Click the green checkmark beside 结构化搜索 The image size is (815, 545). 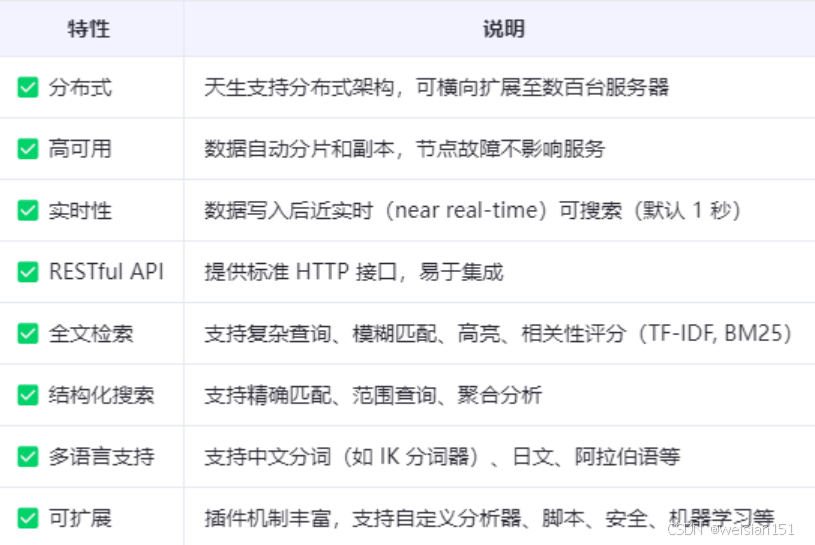coord(28,395)
